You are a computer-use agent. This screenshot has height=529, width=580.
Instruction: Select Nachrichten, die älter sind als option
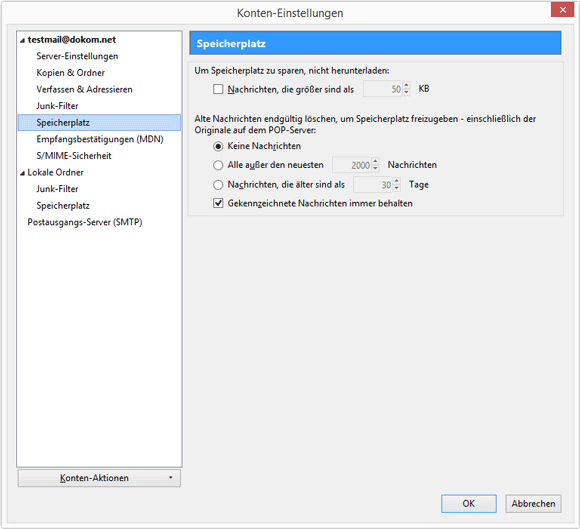click(x=218, y=185)
